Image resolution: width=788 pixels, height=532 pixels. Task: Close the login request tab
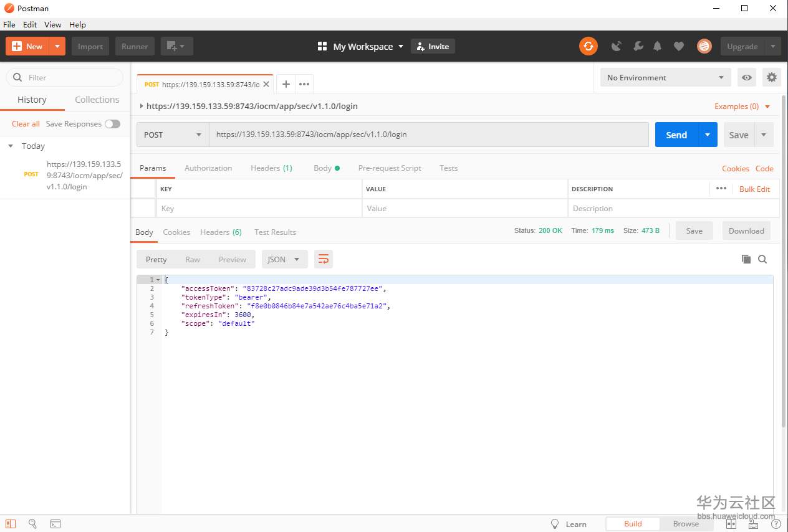tap(267, 84)
